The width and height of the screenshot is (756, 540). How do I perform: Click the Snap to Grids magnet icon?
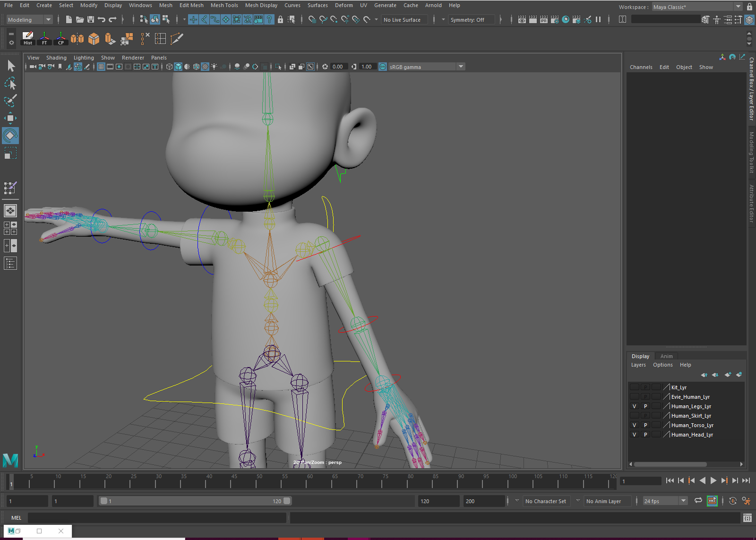pos(312,19)
